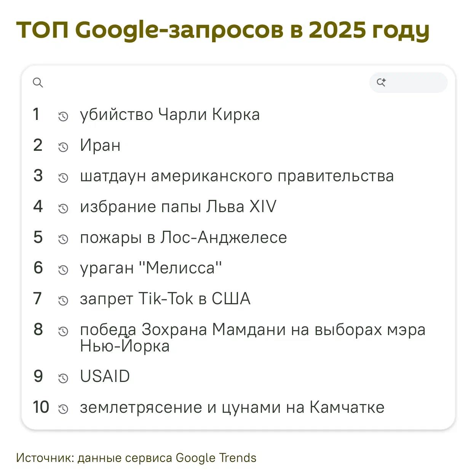Click the AI mode pill button
476x476 pixels.
tap(408, 82)
